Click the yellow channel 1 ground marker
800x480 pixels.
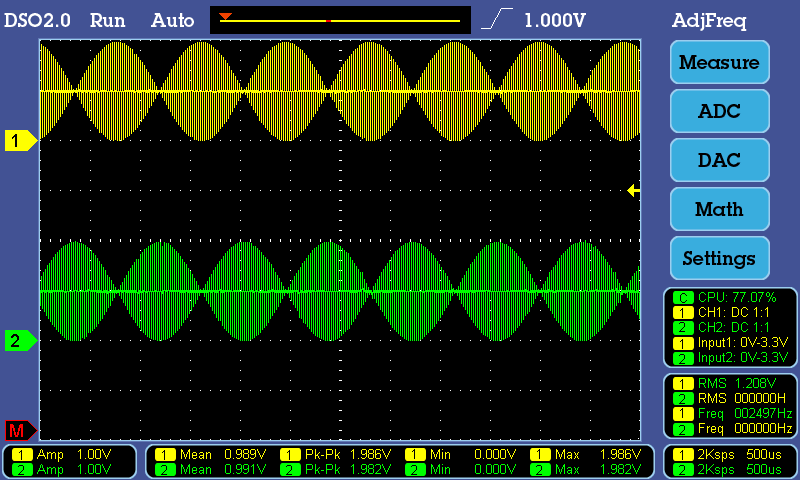tap(20, 140)
